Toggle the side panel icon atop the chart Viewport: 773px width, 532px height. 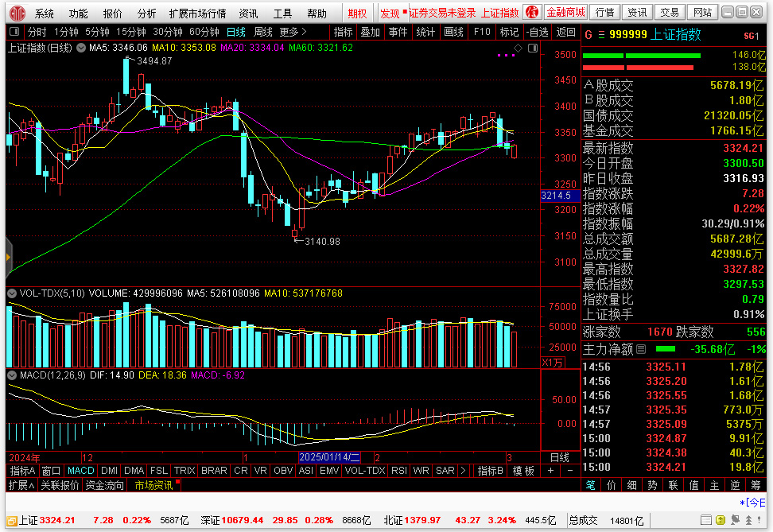[533, 48]
